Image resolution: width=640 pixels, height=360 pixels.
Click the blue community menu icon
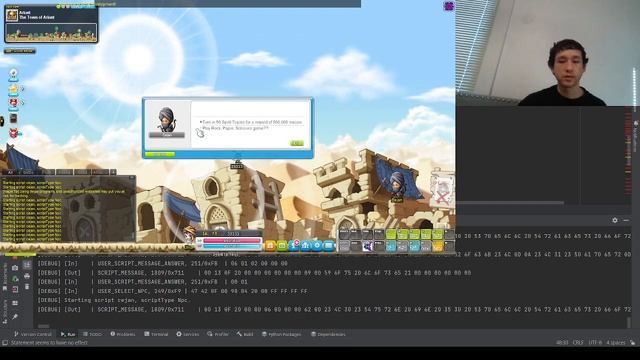(306, 245)
